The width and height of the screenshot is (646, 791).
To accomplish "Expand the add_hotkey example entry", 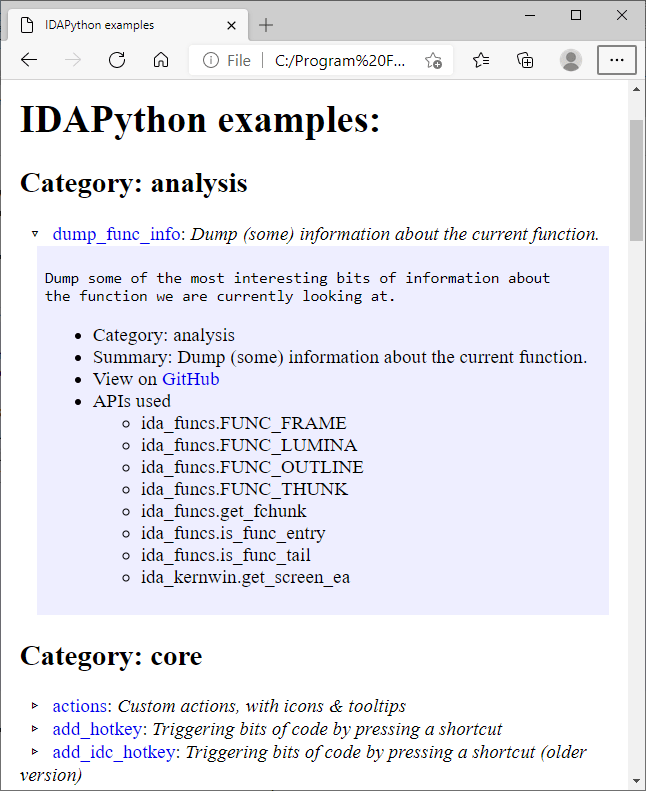I will (35, 728).
